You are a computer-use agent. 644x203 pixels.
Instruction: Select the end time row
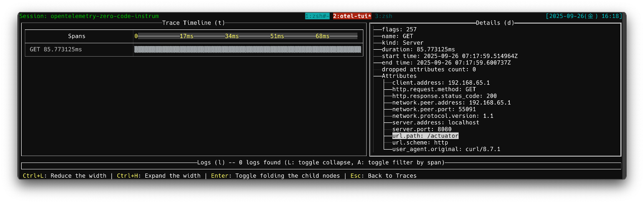coord(446,63)
